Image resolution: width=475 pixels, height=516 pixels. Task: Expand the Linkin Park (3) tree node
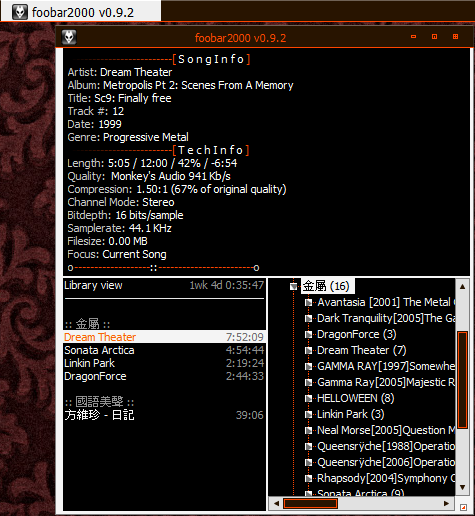[309, 414]
